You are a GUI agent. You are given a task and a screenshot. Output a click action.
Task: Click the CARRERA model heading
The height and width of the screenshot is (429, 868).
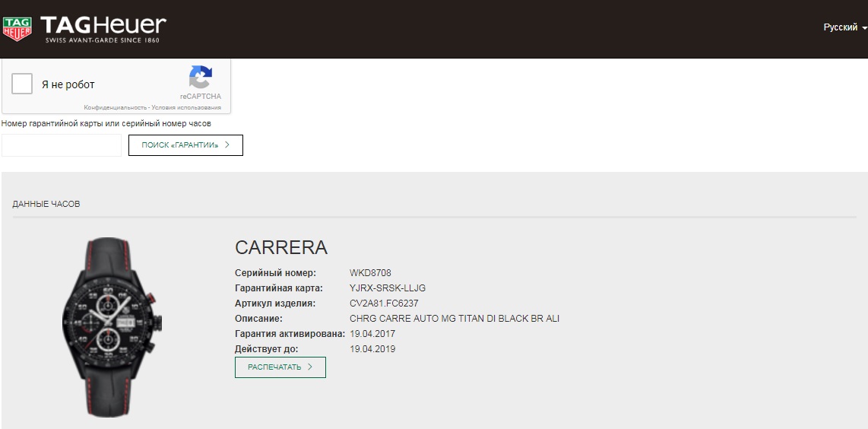pos(281,247)
